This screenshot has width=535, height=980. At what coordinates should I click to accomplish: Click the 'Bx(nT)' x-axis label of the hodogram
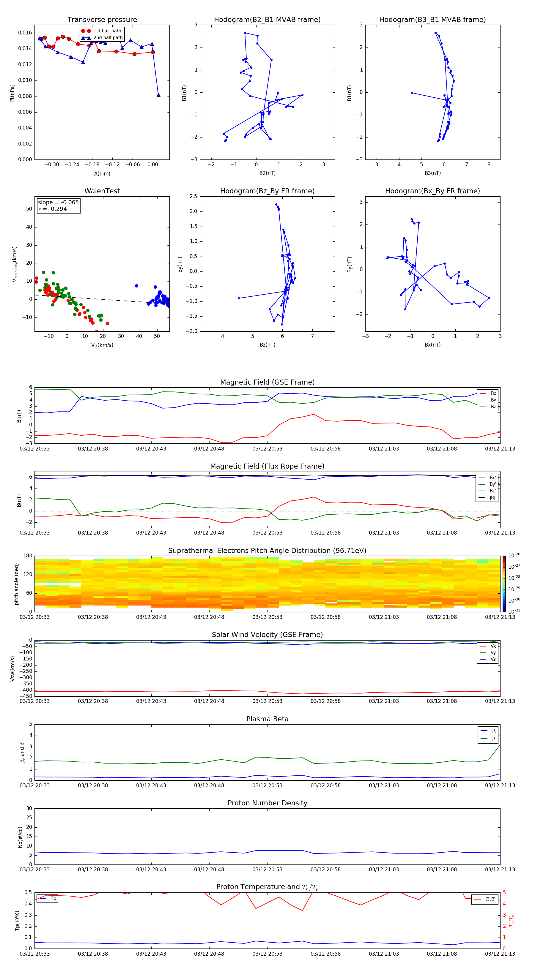[432, 345]
